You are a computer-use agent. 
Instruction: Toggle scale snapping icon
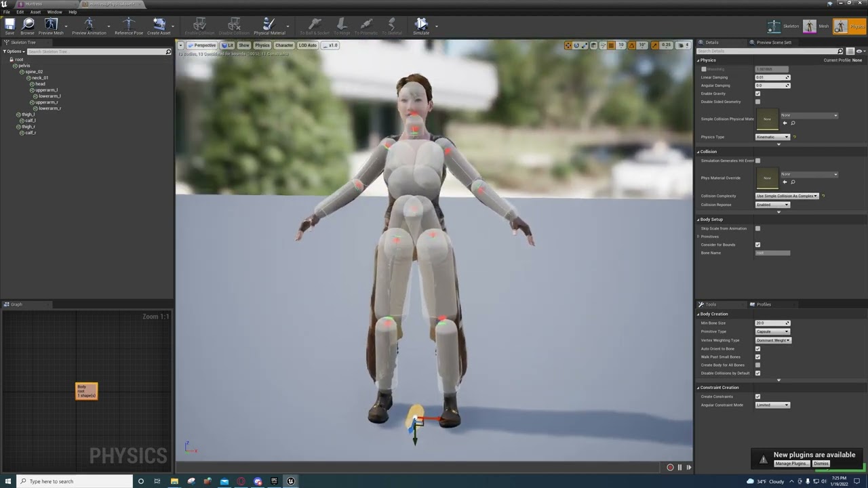point(654,45)
